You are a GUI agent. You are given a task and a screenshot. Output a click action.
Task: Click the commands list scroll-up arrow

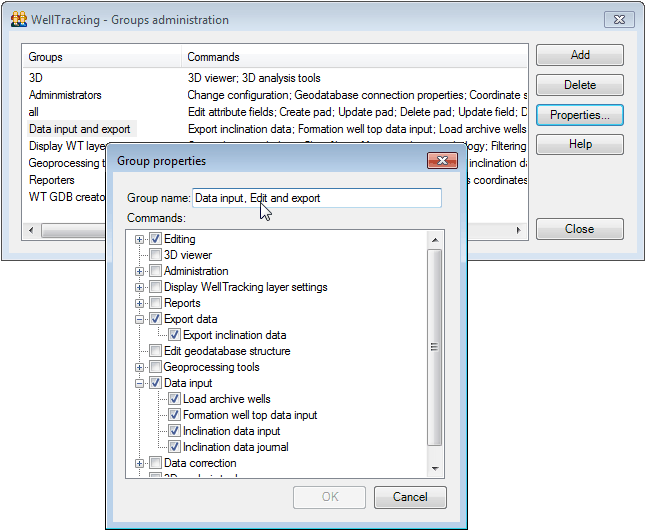[434, 240]
